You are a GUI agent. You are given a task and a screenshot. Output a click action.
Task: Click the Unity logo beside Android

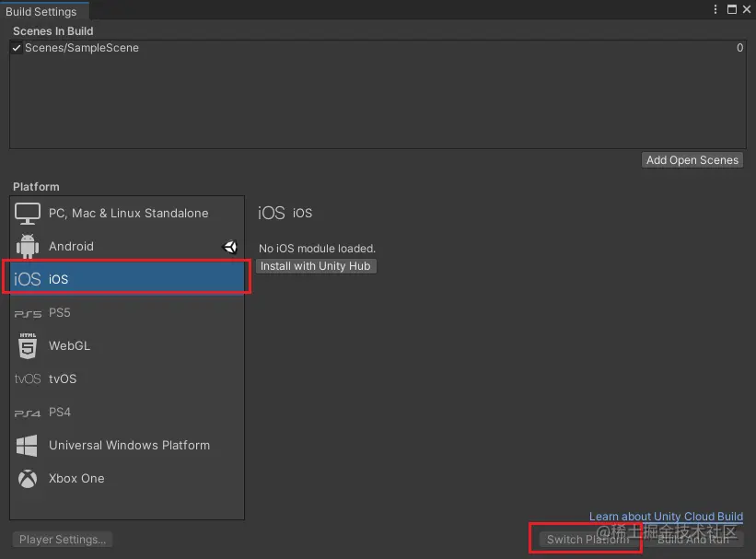[x=230, y=247]
